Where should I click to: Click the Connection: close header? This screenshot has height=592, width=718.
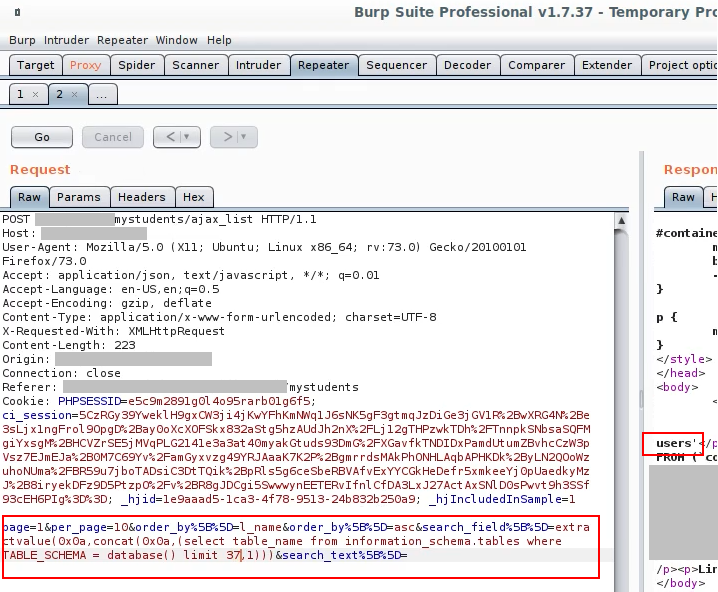61,373
